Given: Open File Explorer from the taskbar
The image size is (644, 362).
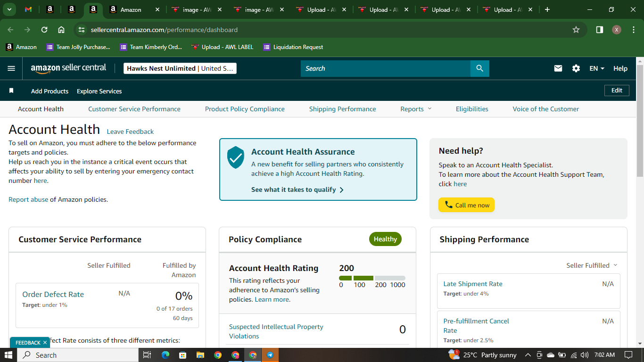Looking at the screenshot, I should click(x=200, y=355).
